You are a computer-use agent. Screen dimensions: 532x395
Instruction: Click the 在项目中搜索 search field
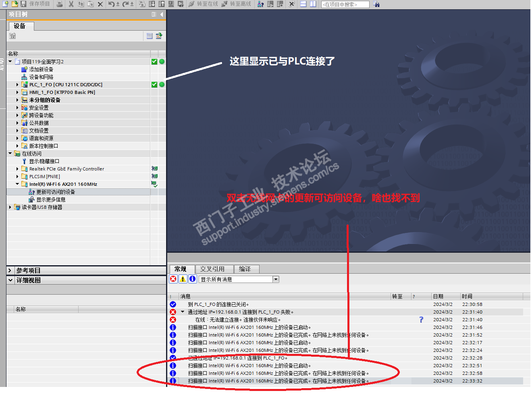(345, 4)
